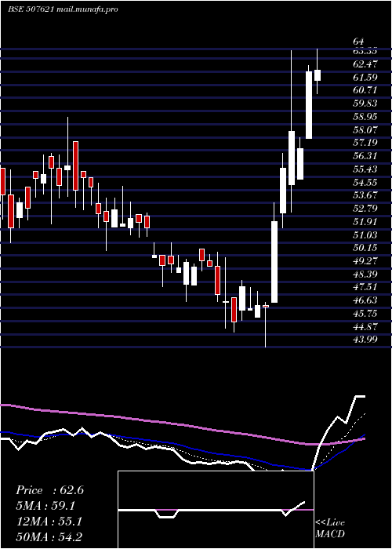Image resolution: width=392 pixels, height=549 pixels.
Task: Click the 44.87 price axis label
Action: click(x=365, y=327)
